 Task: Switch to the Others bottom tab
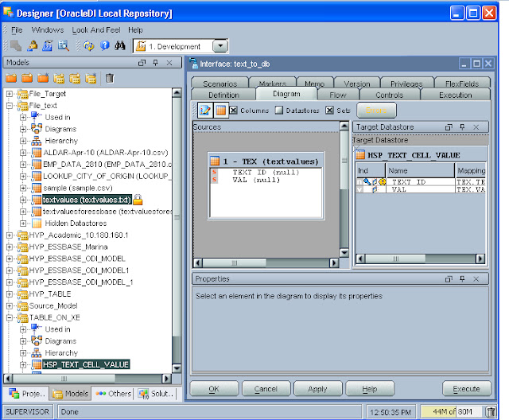tap(113, 394)
